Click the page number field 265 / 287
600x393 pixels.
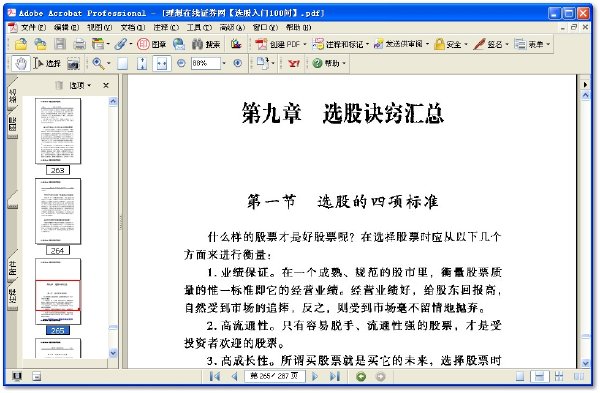[275, 376]
